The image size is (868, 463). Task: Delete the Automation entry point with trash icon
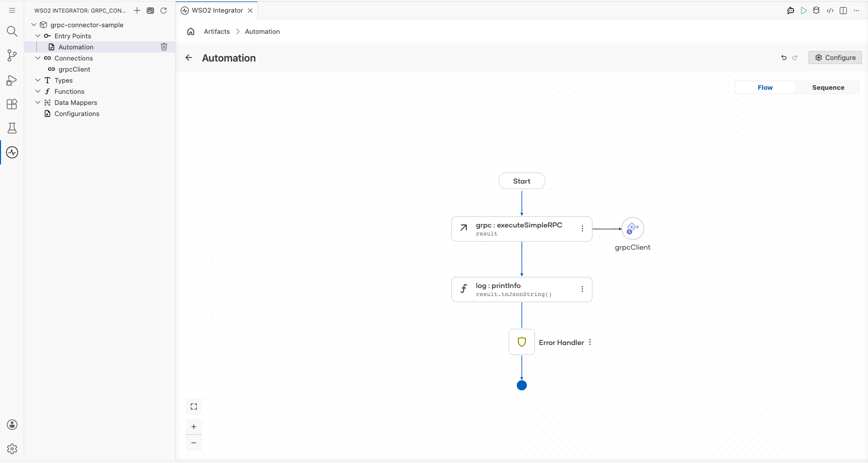[x=164, y=47]
